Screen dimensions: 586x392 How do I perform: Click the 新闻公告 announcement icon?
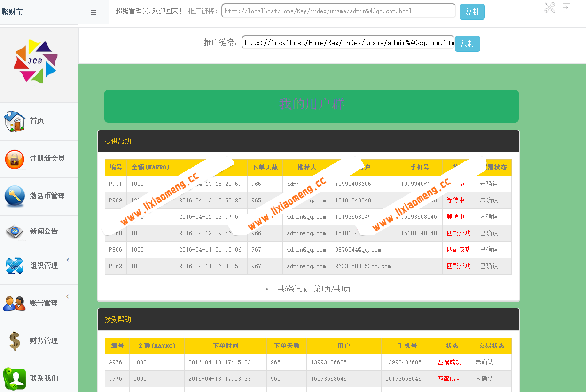click(x=15, y=231)
